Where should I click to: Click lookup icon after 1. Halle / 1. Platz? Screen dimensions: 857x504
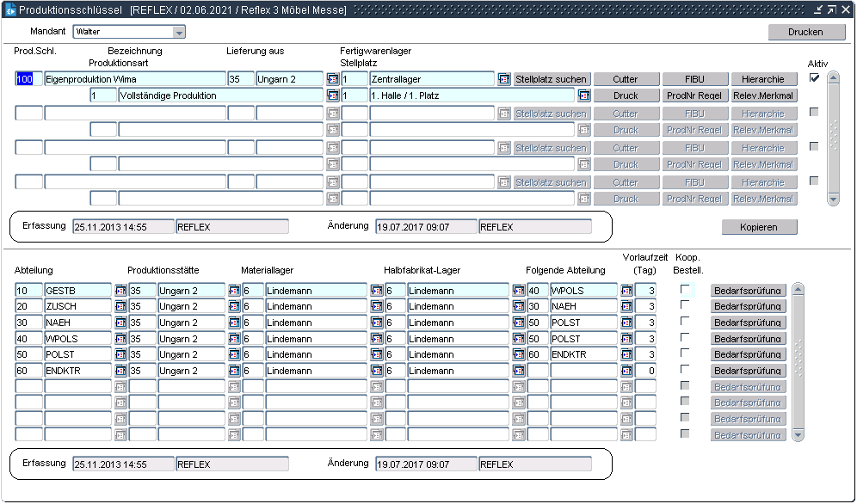coord(584,95)
